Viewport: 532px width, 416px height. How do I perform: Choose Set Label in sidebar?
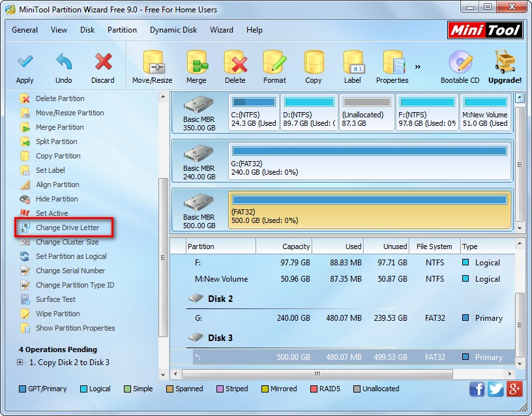click(50, 170)
